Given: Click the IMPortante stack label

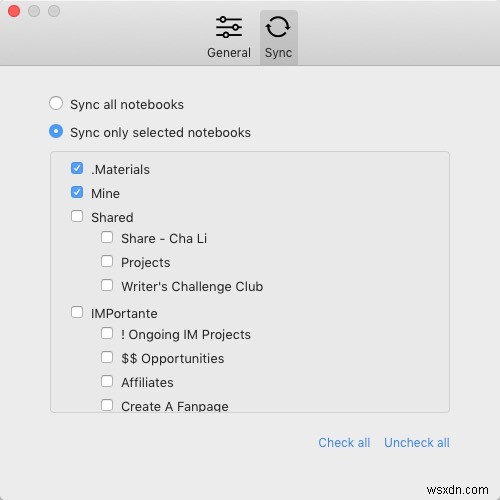Looking at the screenshot, I should [124, 314].
